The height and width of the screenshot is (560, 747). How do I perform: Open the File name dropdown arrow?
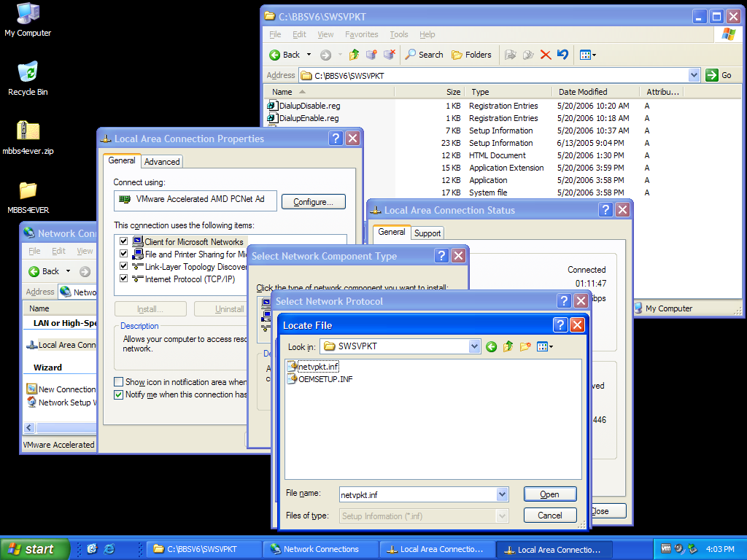tap(502, 494)
